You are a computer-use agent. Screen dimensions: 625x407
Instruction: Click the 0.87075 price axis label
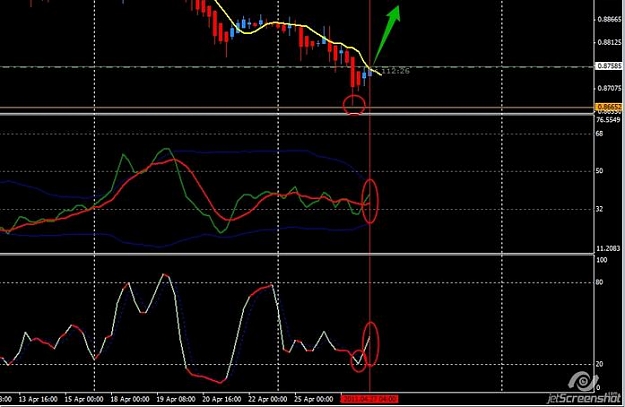coord(609,88)
